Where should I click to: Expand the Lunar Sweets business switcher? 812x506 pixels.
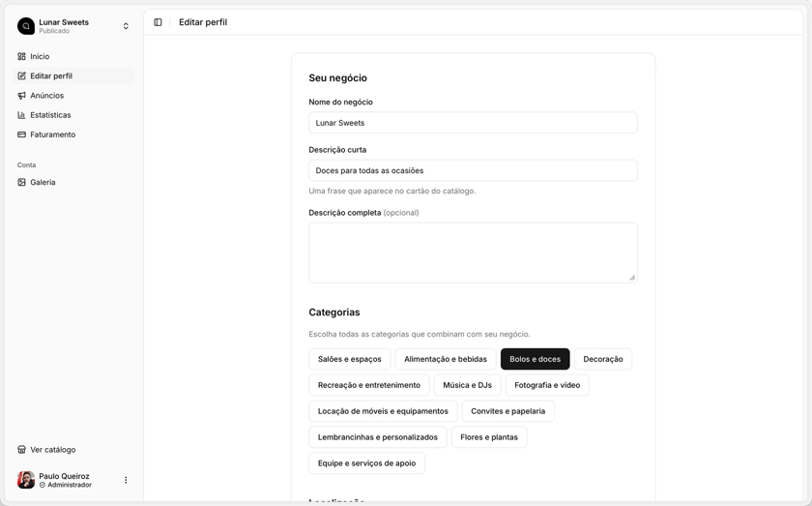click(x=126, y=26)
